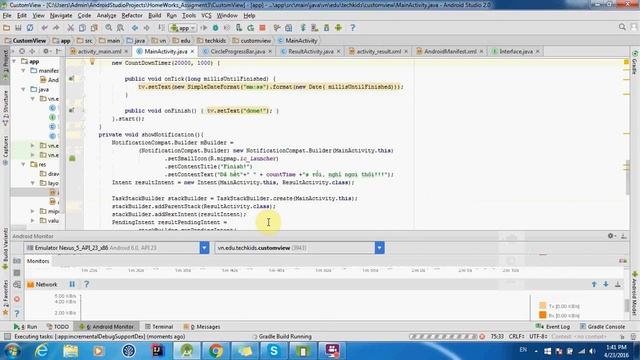The height and width of the screenshot is (360, 640).
Task: Toggle the Structure side panel
Action: (x=5, y=108)
